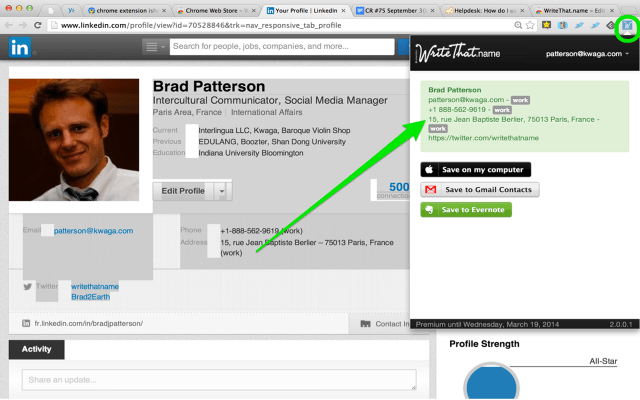Viewport: 640px width, 400px height.
Task: Click the Apple icon on Save on my computer
Action: pyautogui.click(x=429, y=169)
